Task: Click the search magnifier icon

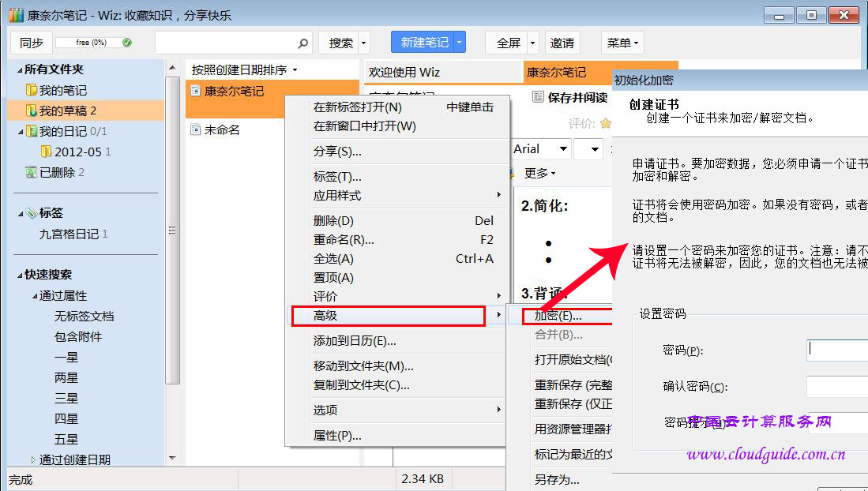Action: (x=302, y=43)
